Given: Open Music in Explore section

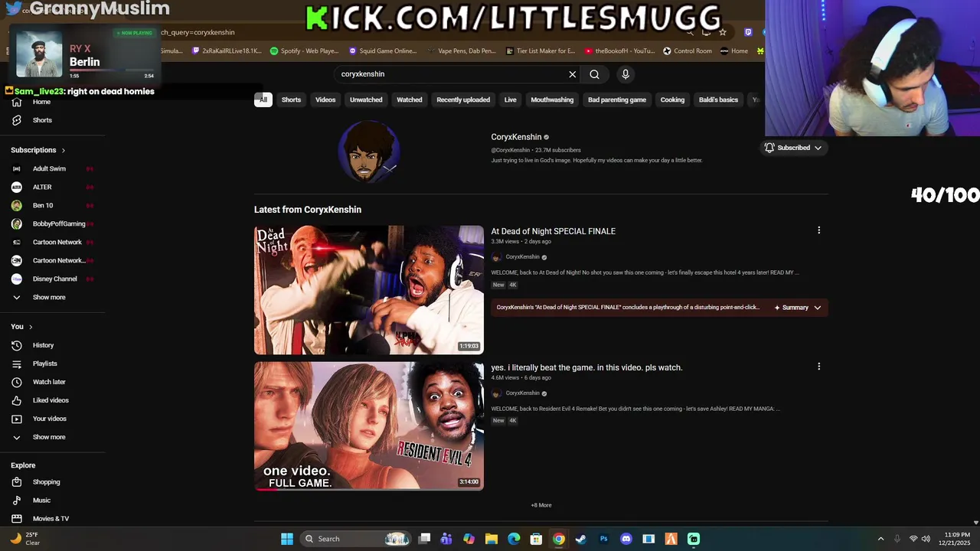Looking at the screenshot, I should [x=41, y=500].
